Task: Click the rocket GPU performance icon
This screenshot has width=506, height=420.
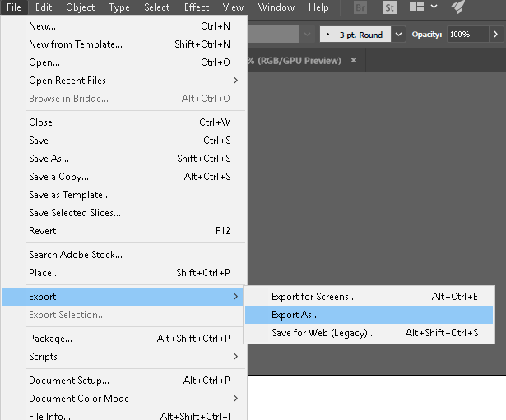Action: [x=457, y=7]
